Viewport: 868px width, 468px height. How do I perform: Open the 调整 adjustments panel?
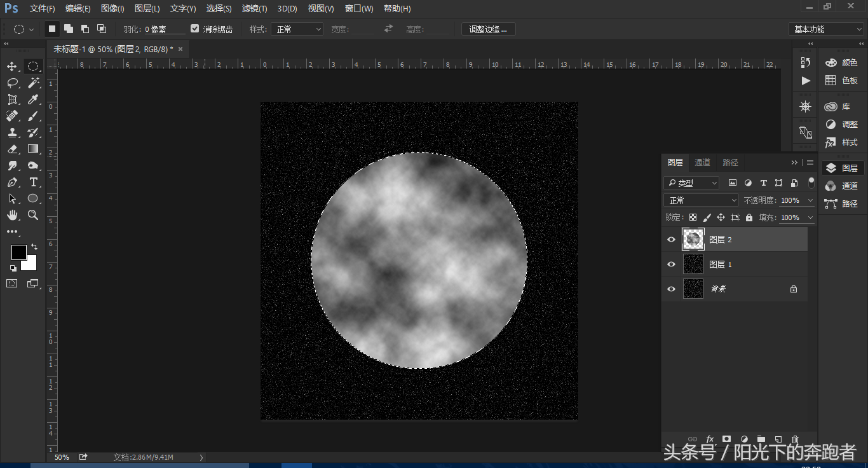coord(841,125)
